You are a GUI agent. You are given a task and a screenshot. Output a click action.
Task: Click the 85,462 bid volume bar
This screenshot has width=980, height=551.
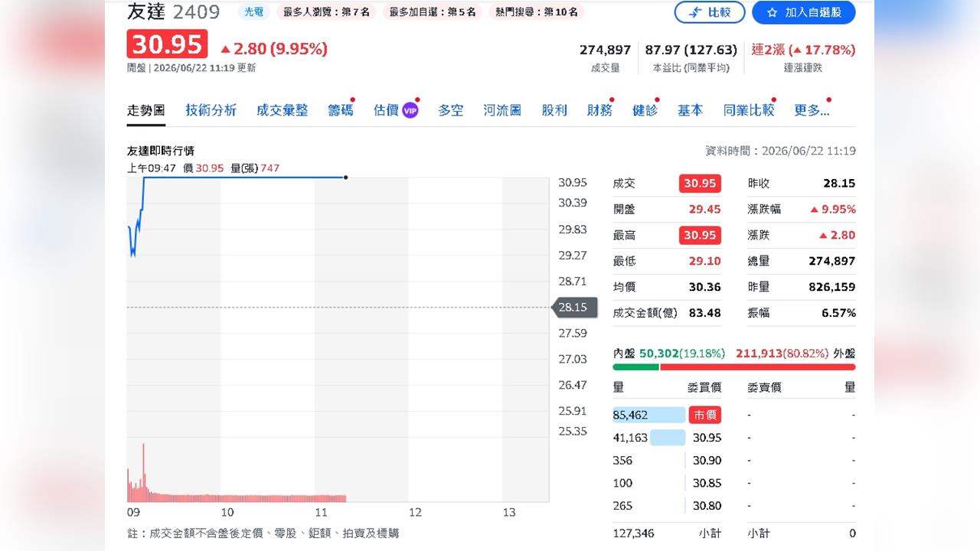[x=649, y=415]
